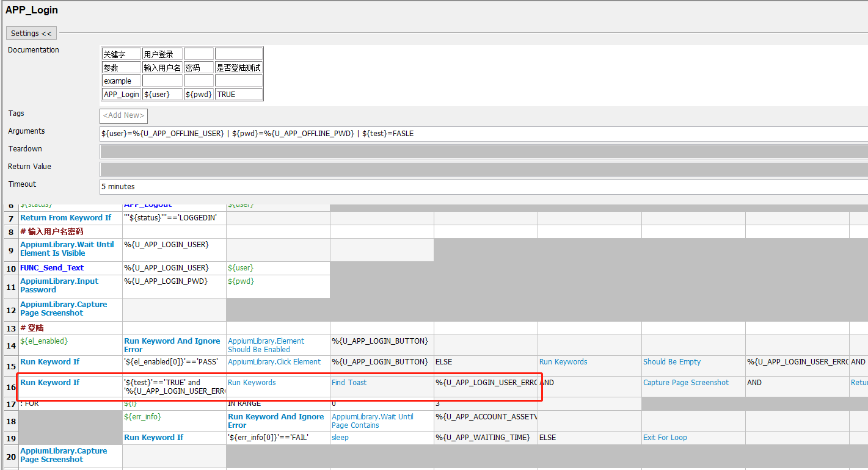
Task: Add a new tag via <Add New>
Action: (123, 115)
